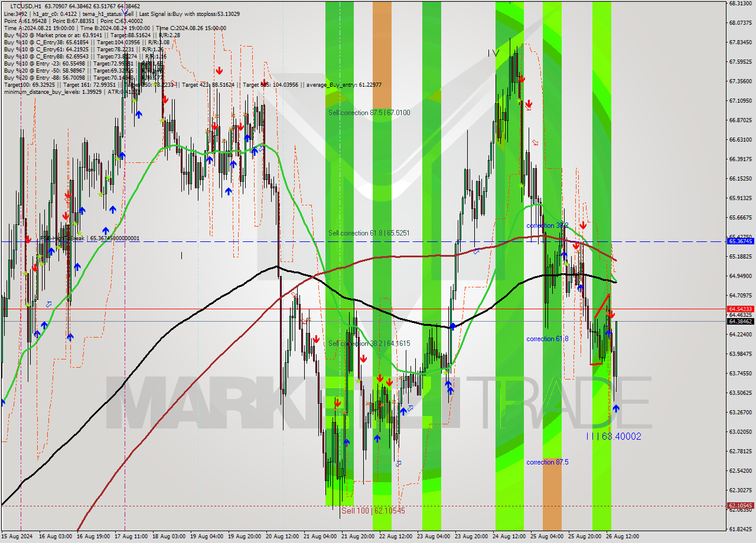Click the '22 Aug 12:00' time axis label
Screen dimensions: 756x543
[x=396, y=537]
